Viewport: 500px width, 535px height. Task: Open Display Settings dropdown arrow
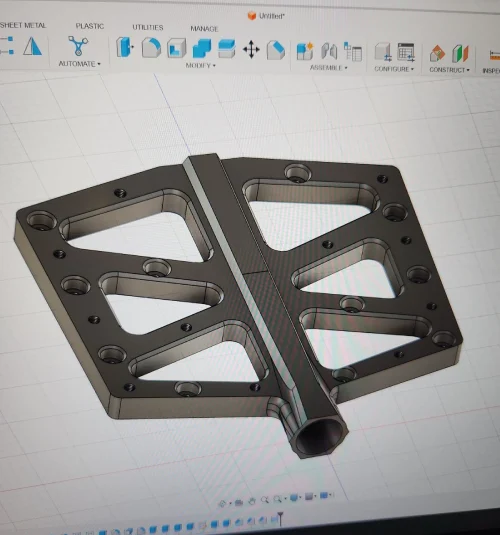(x=300, y=497)
